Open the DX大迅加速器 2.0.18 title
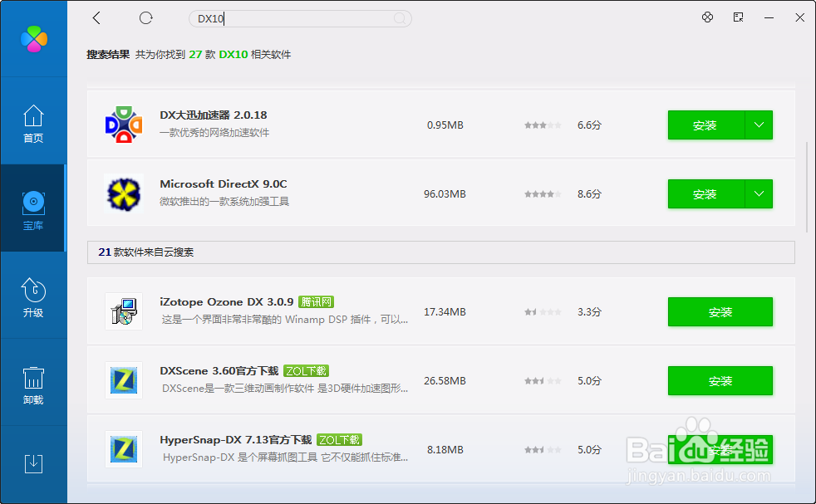This screenshot has width=816, height=504. (x=214, y=115)
